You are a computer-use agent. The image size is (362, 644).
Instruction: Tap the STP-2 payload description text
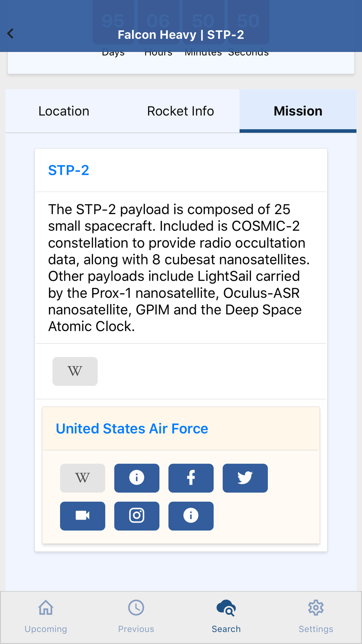pos(179,268)
